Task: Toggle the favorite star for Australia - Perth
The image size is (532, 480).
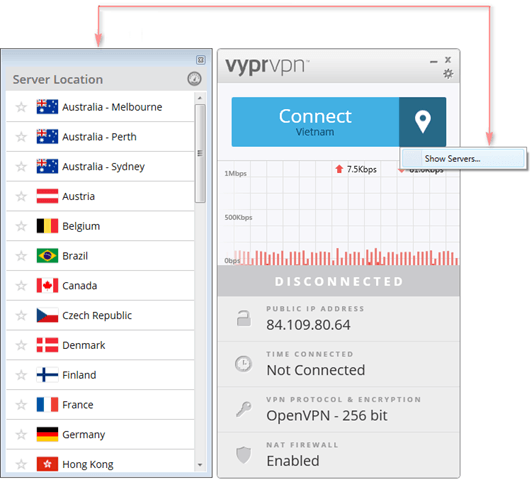Action: tap(21, 137)
